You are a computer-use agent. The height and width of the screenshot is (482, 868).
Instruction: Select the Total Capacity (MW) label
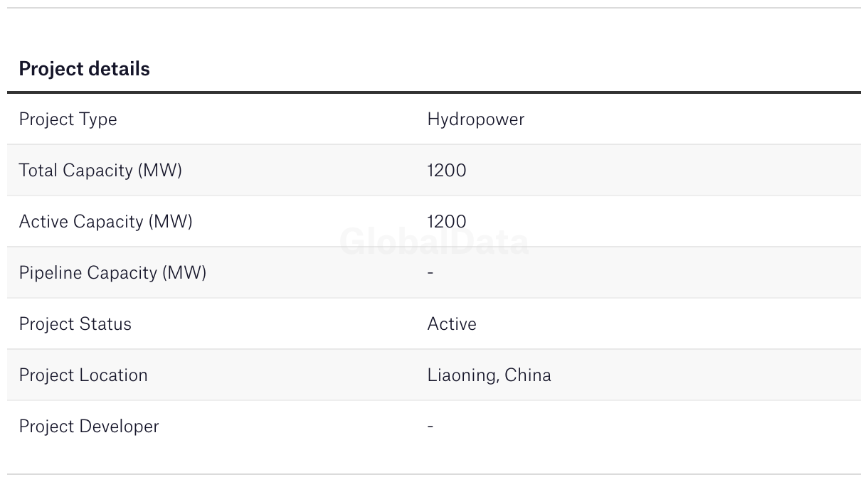point(100,171)
